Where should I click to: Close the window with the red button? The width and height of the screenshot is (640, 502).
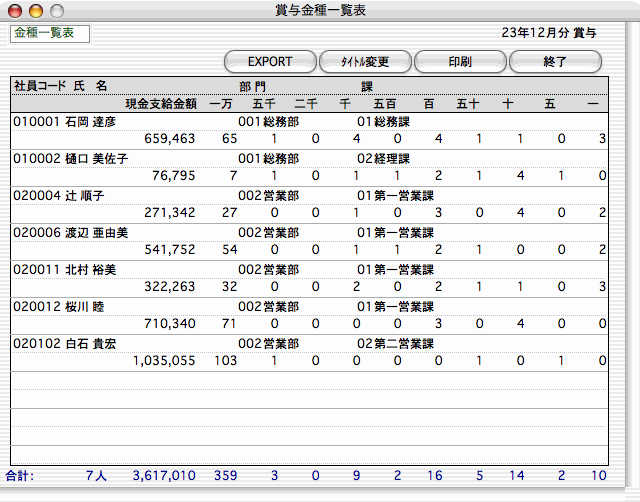16,10
